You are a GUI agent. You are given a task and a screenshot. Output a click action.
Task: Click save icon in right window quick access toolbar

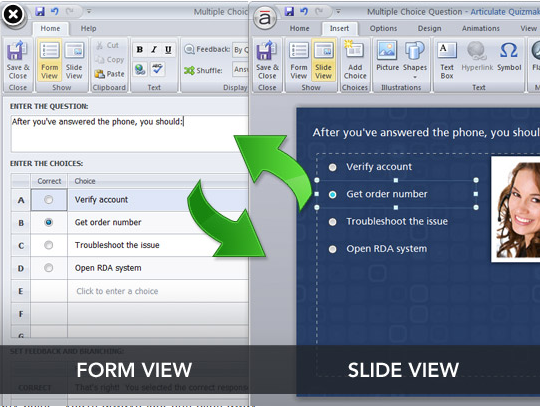coord(289,11)
